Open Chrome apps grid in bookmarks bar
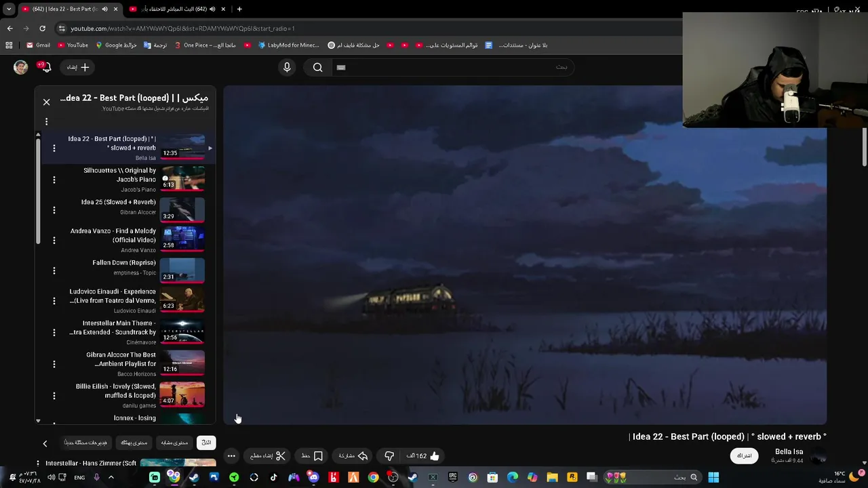The image size is (868, 488). click(x=9, y=45)
